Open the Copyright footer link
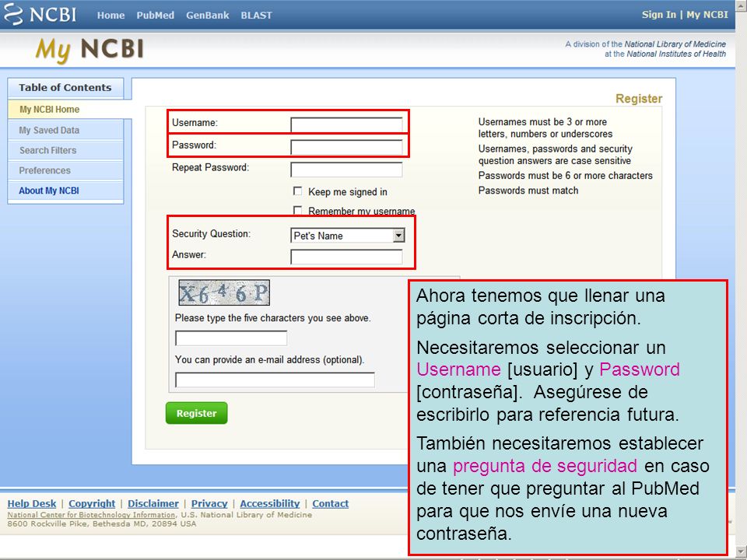The height and width of the screenshot is (560, 747). (92, 503)
